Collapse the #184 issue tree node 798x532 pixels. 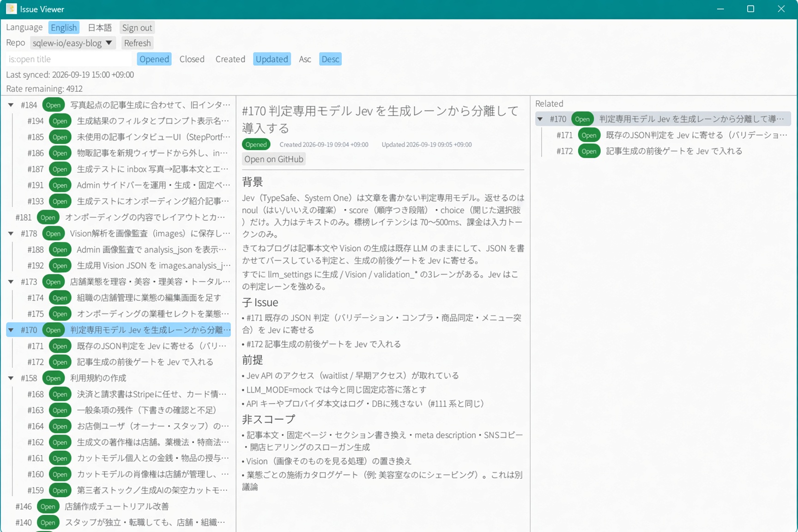[11, 105]
